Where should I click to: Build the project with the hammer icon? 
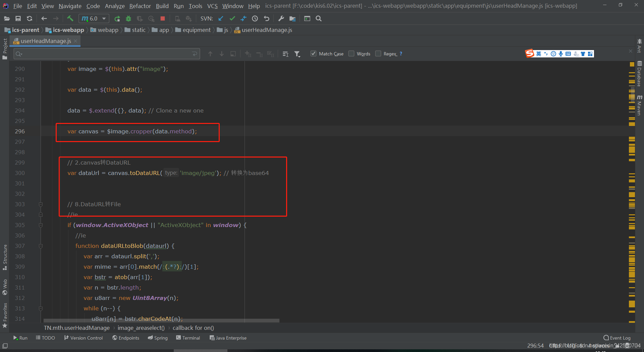point(70,18)
